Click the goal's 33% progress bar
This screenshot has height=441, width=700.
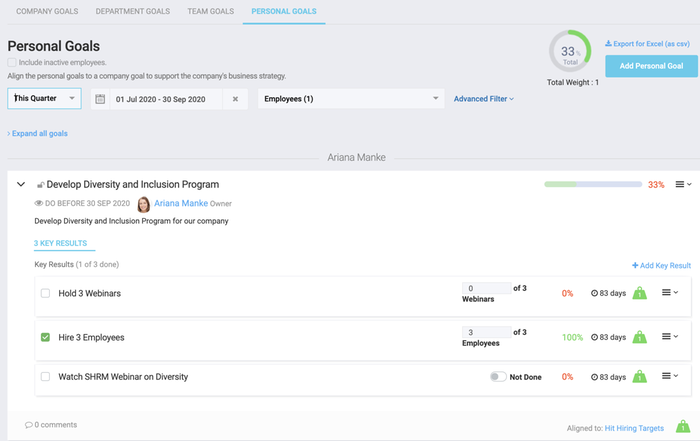point(592,184)
